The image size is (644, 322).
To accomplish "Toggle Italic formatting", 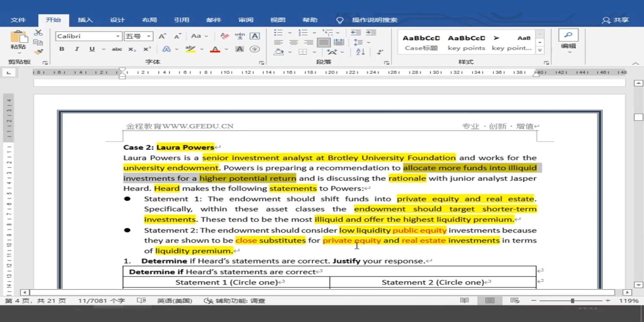I will (77, 49).
